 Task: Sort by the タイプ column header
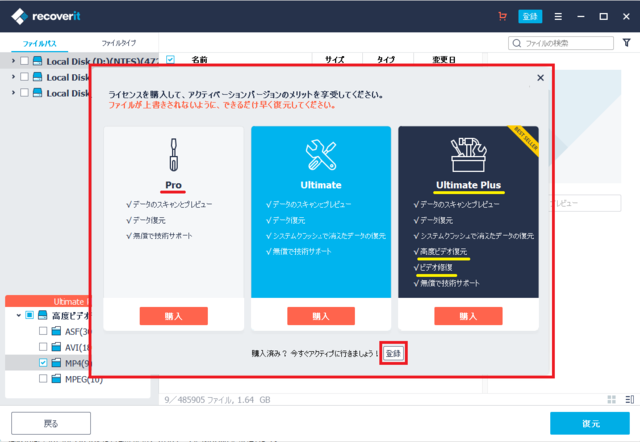click(386, 60)
